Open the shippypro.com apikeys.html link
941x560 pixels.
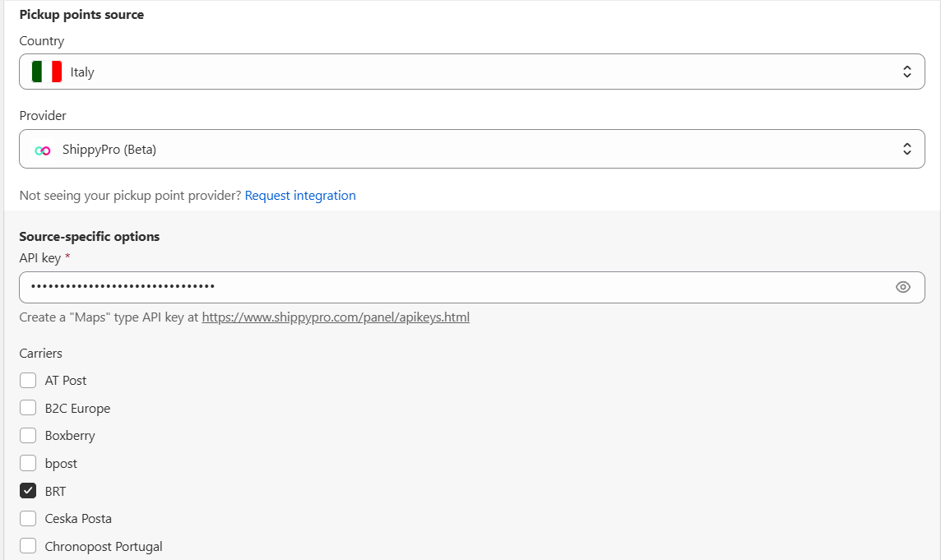336,317
